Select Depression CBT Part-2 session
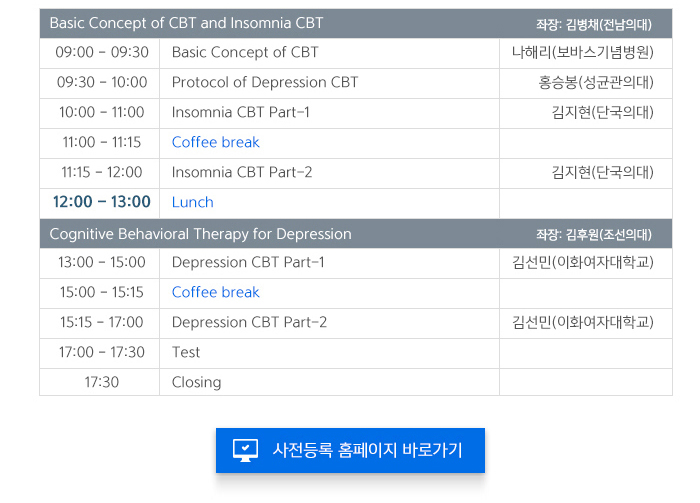Screen dimensions: 700x503 (x=249, y=322)
